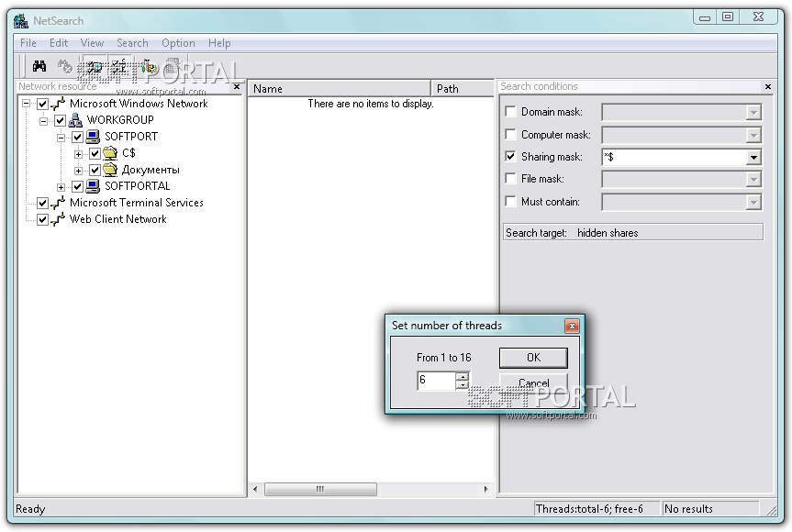Click the results scrollbar right arrow
The height and width of the screenshot is (532, 792).
(x=485, y=489)
